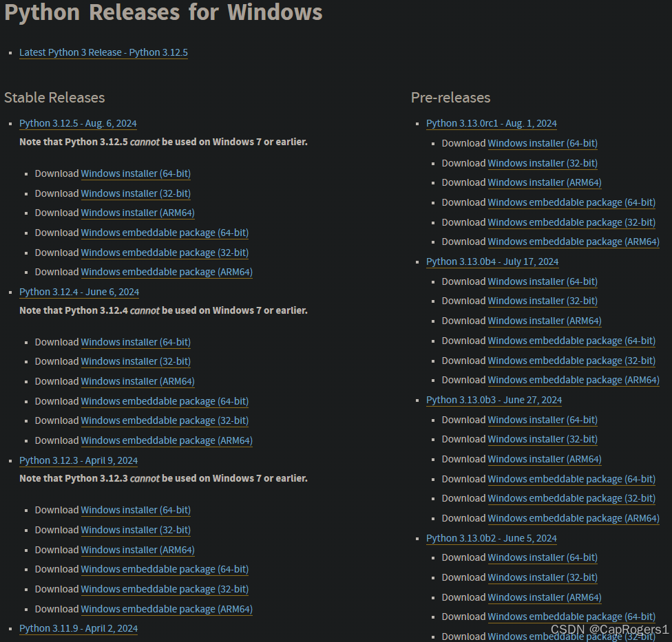Download Python 3.12.5 Windows installer (64-bit)
The width and height of the screenshot is (672, 642).
136,173
